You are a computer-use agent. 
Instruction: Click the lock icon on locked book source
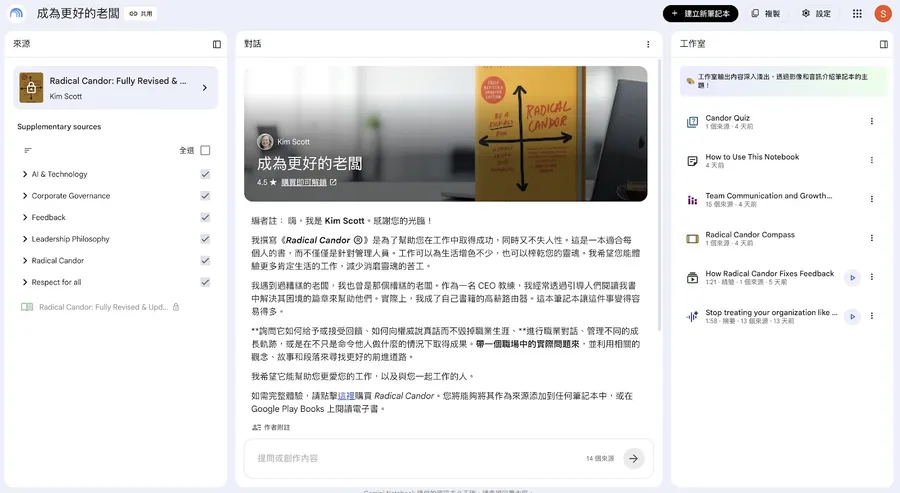click(x=176, y=307)
